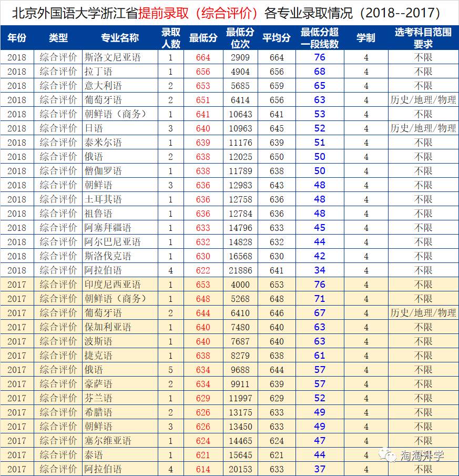The width and height of the screenshot is (459, 476).
Task: Click rank value 4000
Action: 240,285
